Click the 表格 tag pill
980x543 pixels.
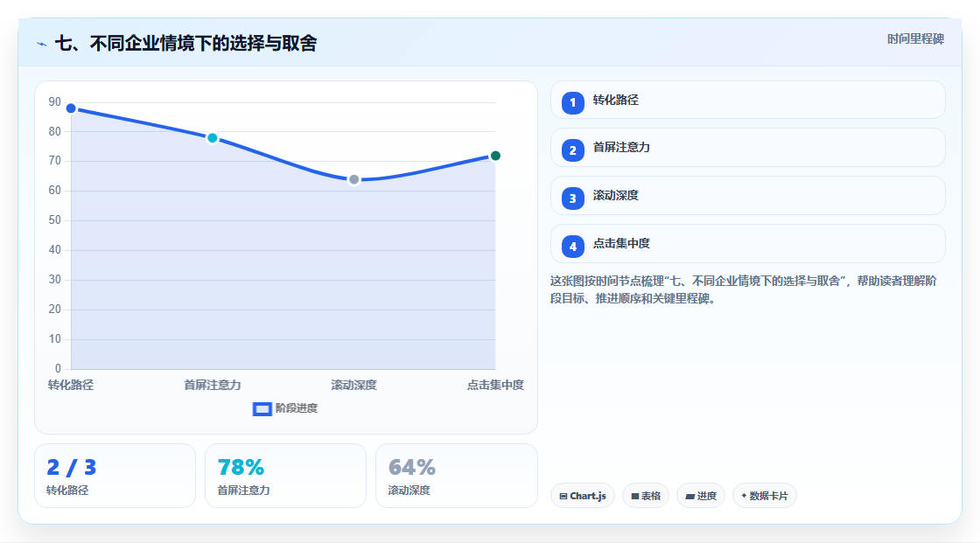pyautogui.click(x=646, y=496)
